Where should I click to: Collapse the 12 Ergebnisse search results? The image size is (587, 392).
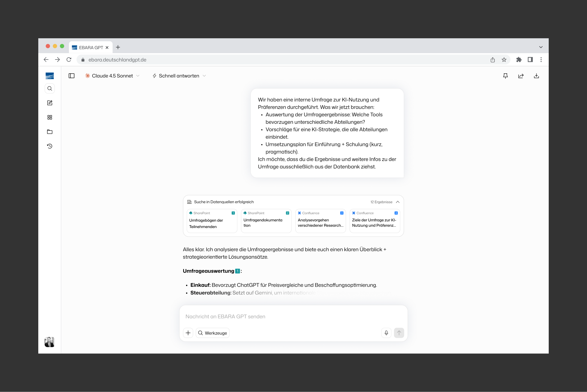pos(398,202)
